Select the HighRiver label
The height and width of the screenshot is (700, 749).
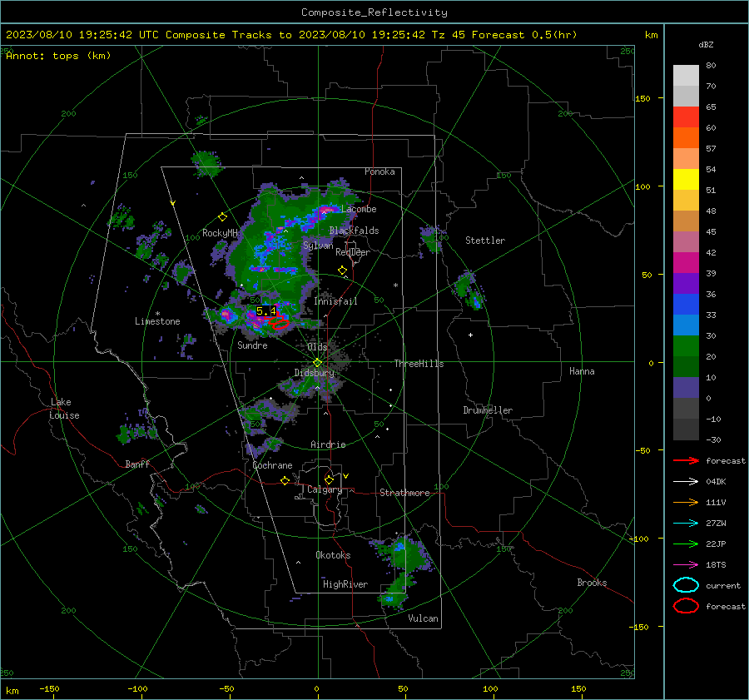(345, 584)
